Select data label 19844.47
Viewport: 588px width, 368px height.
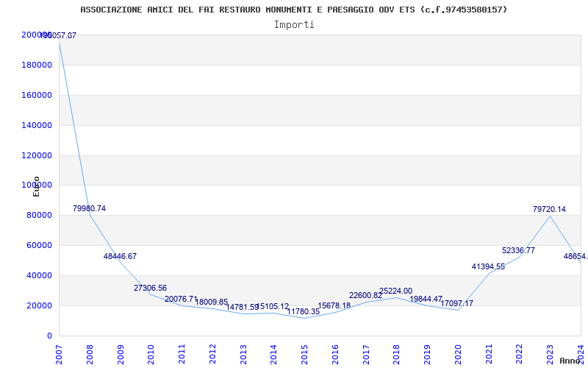(426, 300)
